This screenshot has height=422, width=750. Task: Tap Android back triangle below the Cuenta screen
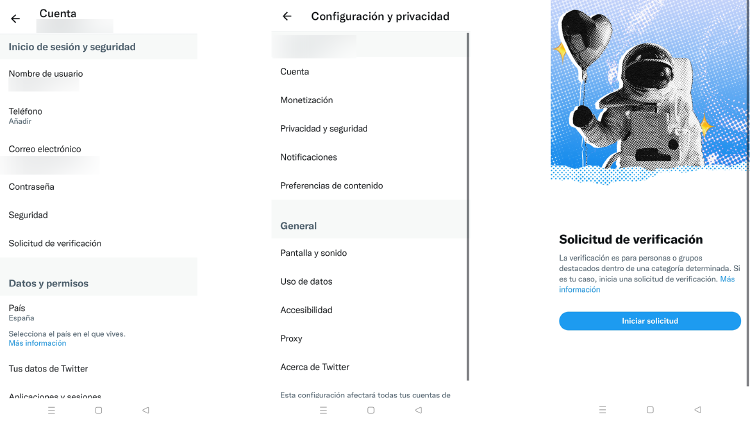tap(145, 410)
